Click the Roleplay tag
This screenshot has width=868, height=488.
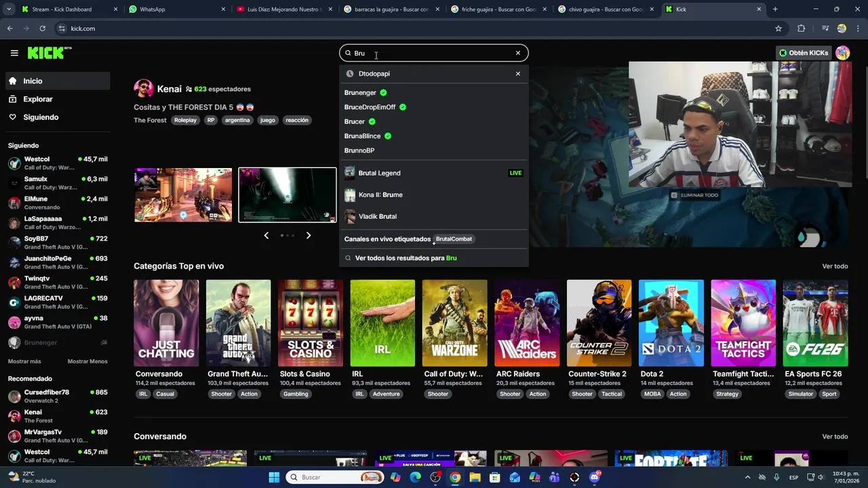[x=185, y=120]
